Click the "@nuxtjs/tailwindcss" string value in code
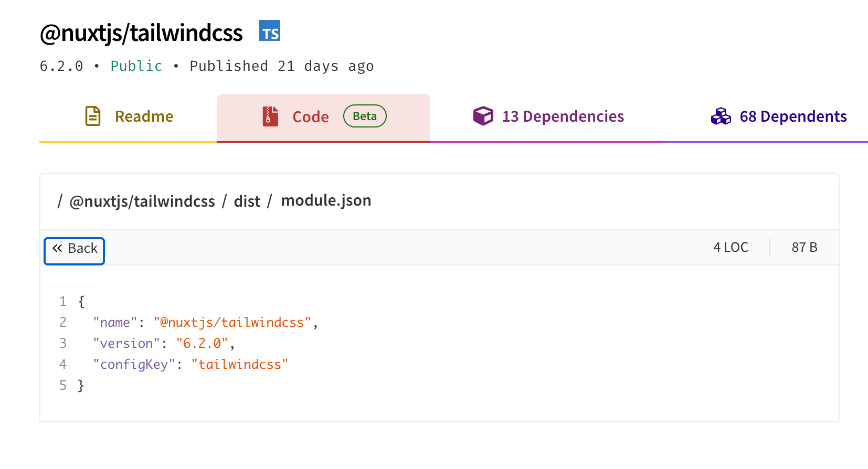 [232, 322]
